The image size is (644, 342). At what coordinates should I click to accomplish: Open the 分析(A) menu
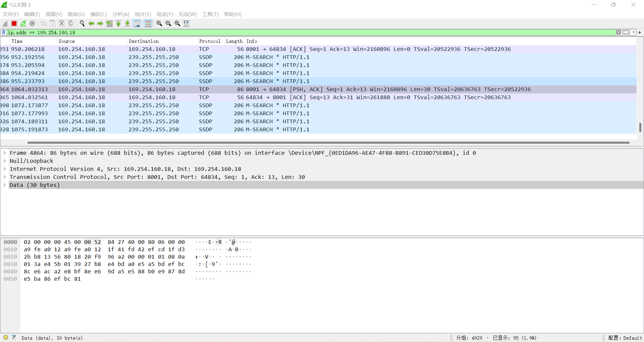(x=121, y=14)
